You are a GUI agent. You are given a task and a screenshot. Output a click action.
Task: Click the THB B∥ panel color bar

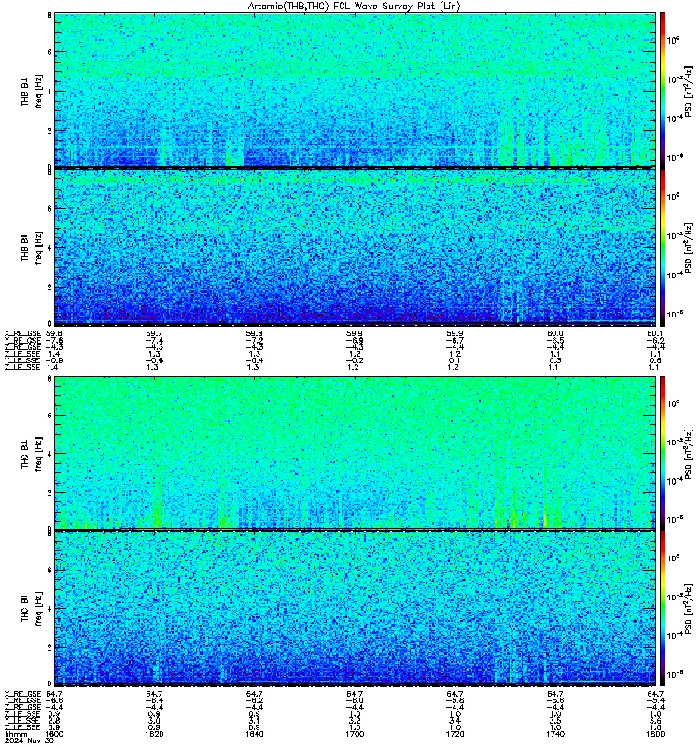point(663,247)
